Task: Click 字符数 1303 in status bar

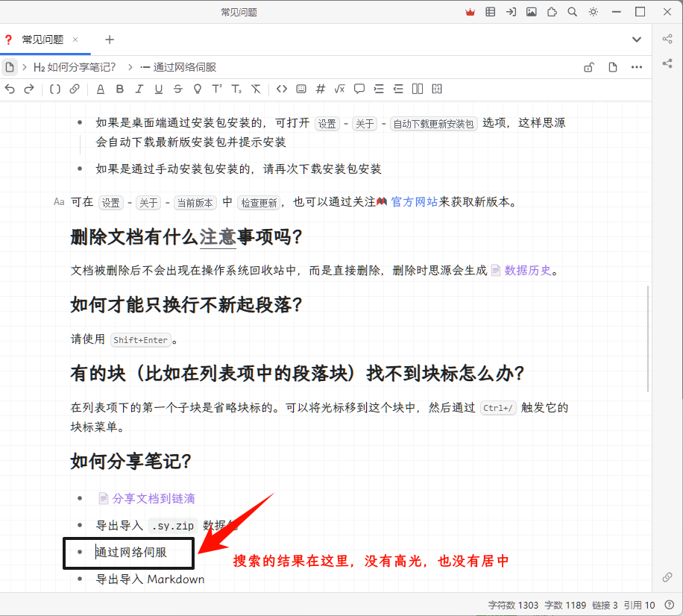Action: 513,605
